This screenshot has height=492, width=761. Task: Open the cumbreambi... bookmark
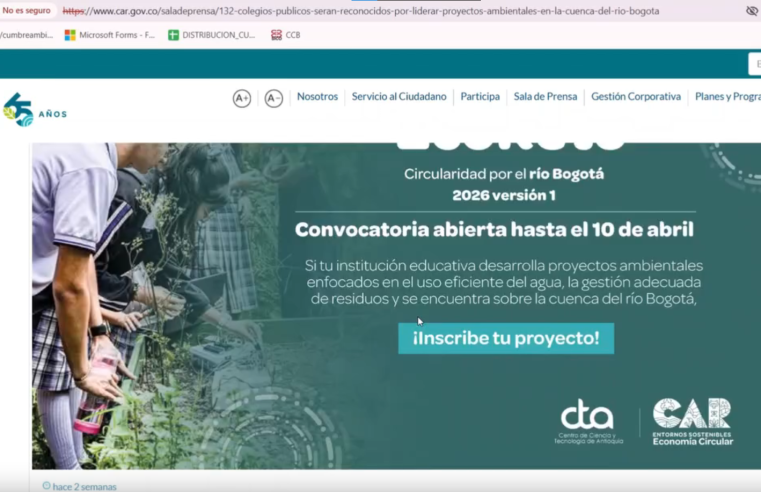click(x=27, y=35)
